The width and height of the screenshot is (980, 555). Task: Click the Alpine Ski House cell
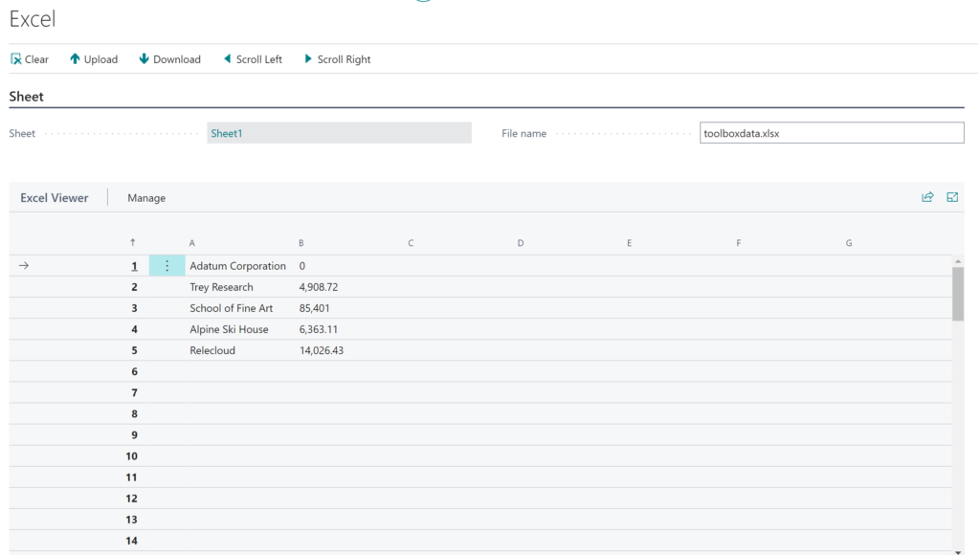229,330
